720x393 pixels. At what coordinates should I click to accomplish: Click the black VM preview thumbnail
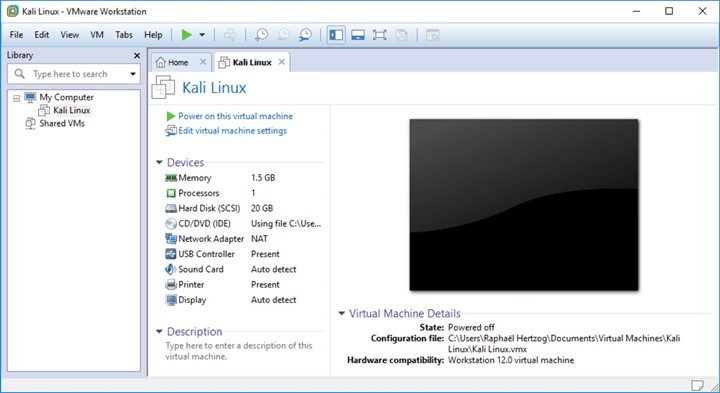coord(523,205)
